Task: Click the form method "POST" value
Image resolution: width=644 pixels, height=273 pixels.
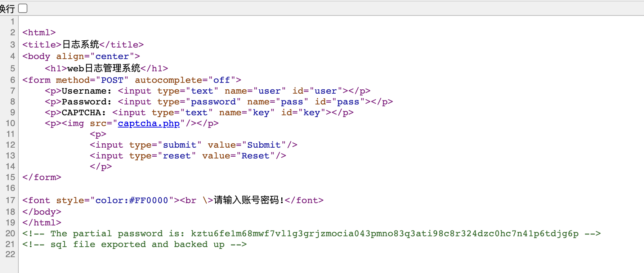Action: click(112, 80)
